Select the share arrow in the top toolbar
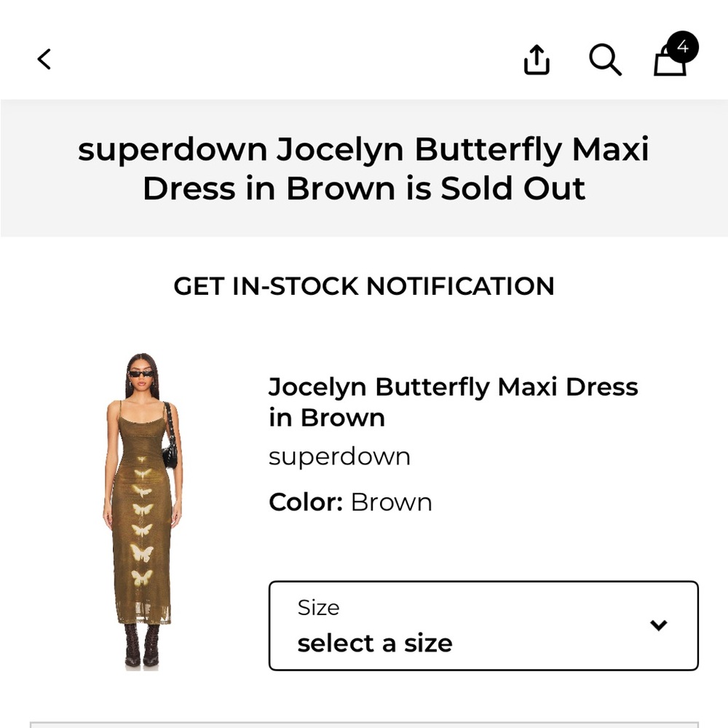The height and width of the screenshot is (728, 728). (x=537, y=60)
